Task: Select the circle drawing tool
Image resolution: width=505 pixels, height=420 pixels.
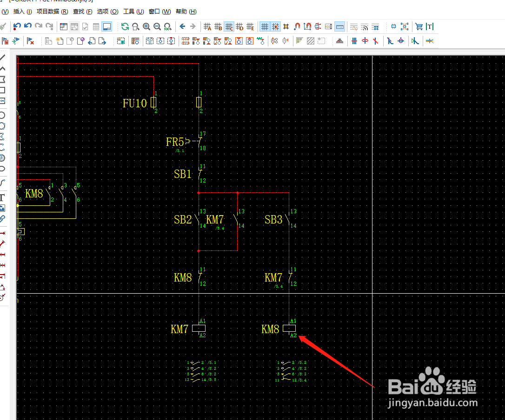Action: point(3,115)
